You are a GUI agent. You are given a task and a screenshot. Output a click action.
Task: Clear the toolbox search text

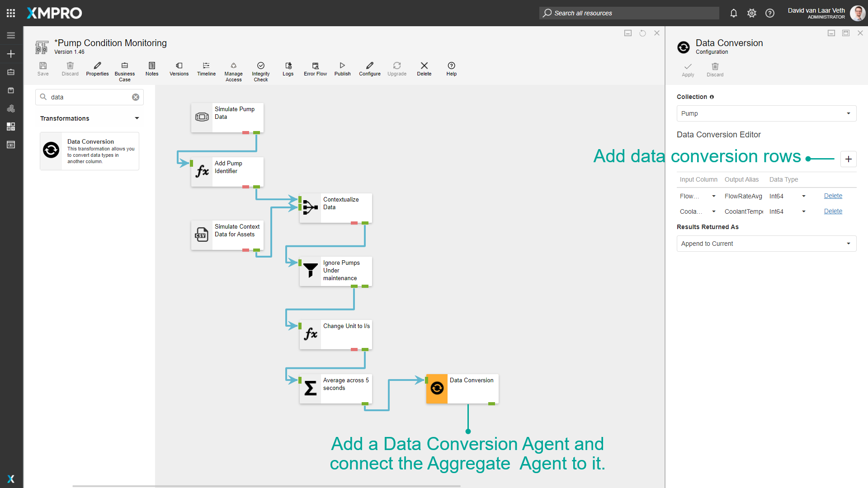[136, 97]
